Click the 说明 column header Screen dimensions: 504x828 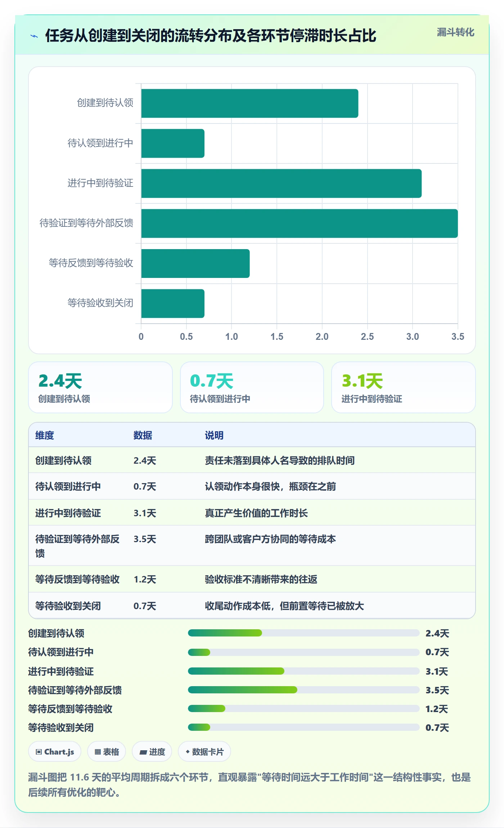tap(214, 435)
